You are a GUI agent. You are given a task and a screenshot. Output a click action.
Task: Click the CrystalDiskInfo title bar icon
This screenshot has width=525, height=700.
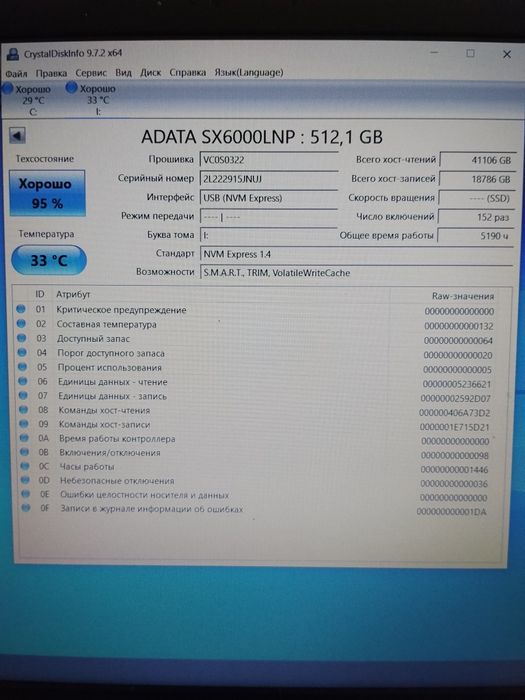[13, 54]
